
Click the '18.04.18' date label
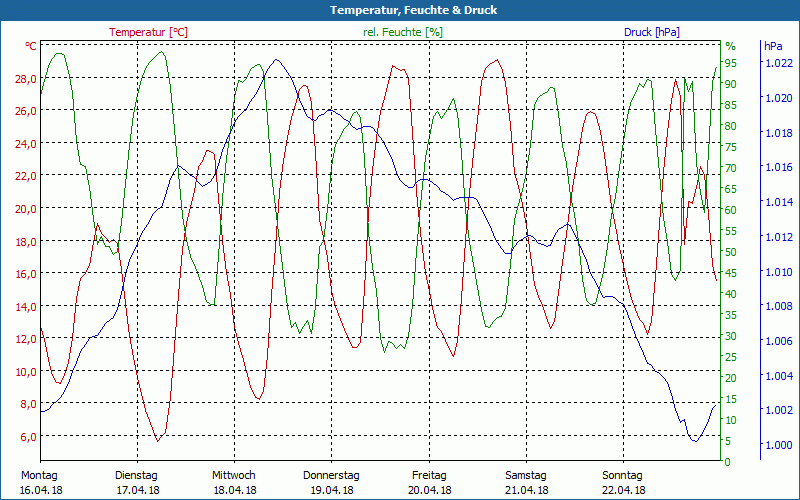point(235,490)
